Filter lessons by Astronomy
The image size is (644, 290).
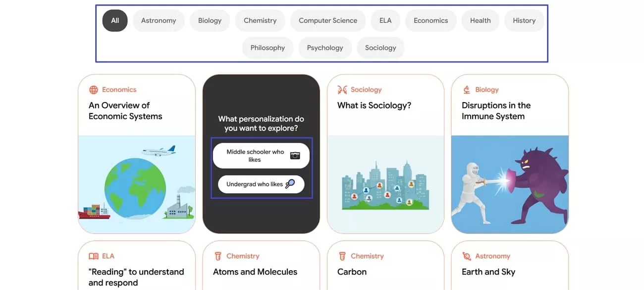click(x=159, y=21)
